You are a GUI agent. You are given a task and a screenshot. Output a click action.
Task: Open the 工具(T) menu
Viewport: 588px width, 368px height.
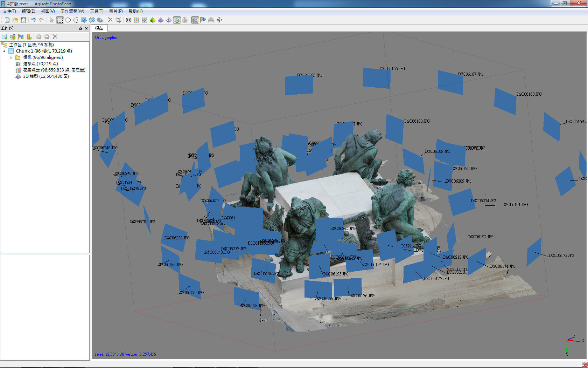pos(97,11)
